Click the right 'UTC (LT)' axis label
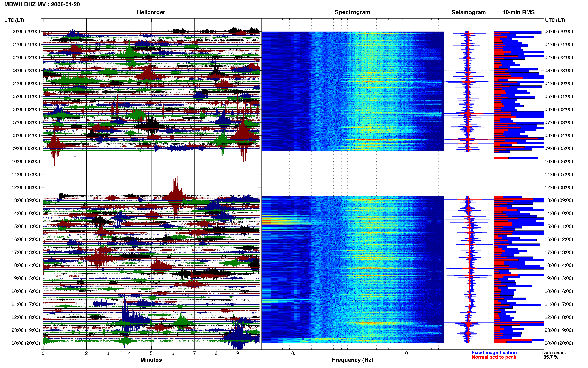The width and height of the screenshot is (588, 368). point(555,20)
